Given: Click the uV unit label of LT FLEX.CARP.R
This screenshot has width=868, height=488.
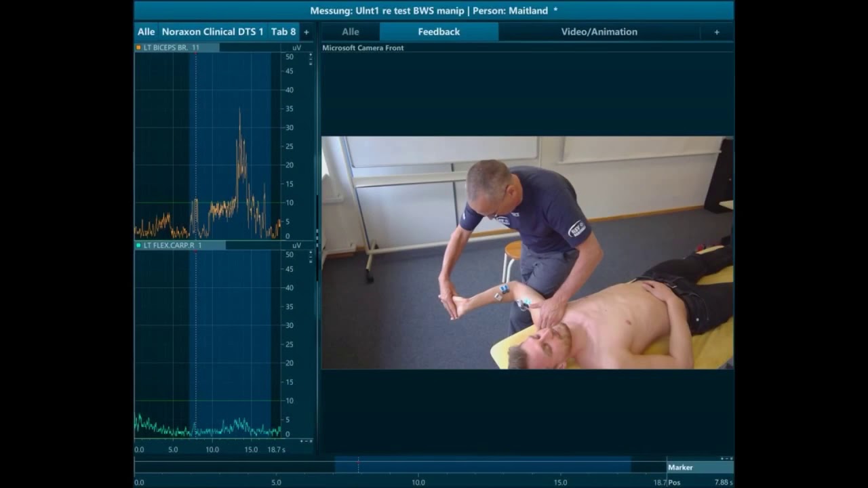Looking at the screenshot, I should [x=296, y=245].
